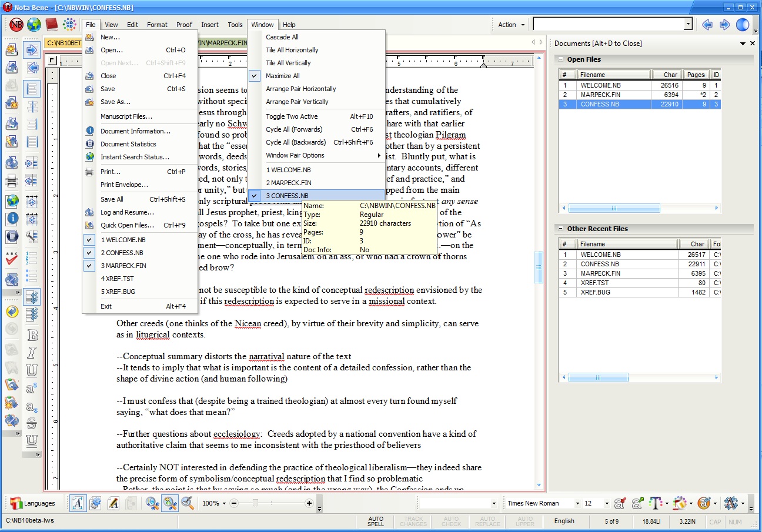Collapse the Open Files section
The image size is (762, 532).
pyautogui.click(x=561, y=59)
